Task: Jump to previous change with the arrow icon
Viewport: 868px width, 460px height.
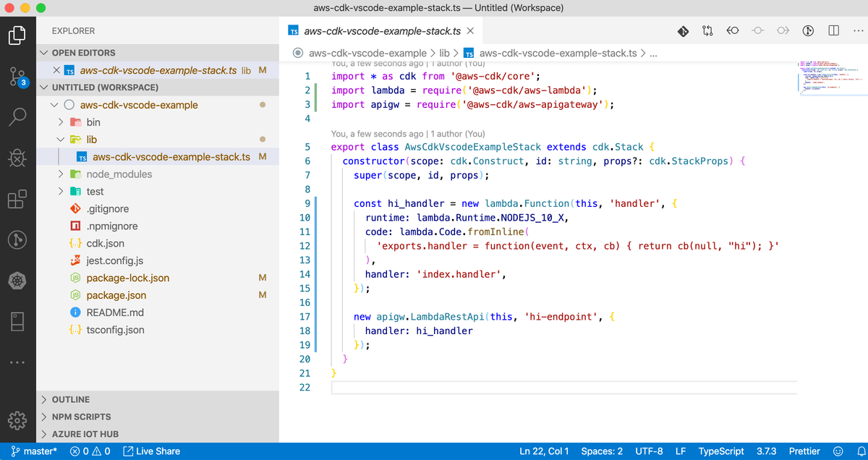Action: [733, 30]
